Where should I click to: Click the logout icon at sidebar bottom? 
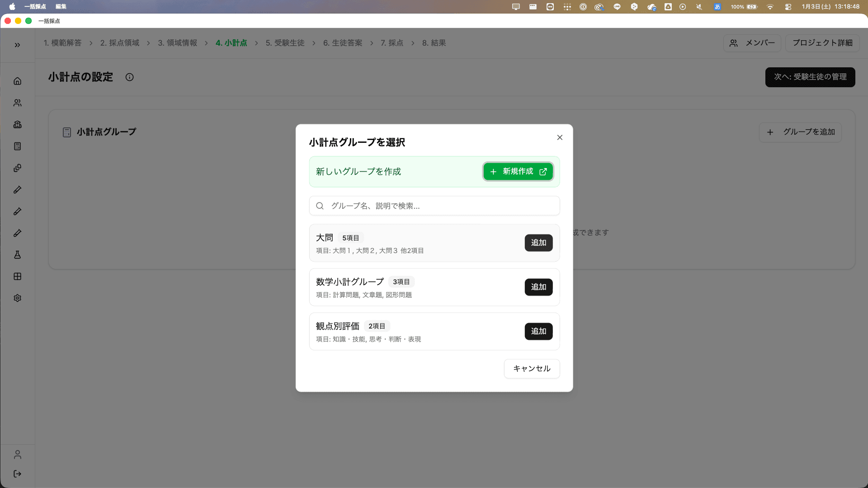tap(17, 474)
